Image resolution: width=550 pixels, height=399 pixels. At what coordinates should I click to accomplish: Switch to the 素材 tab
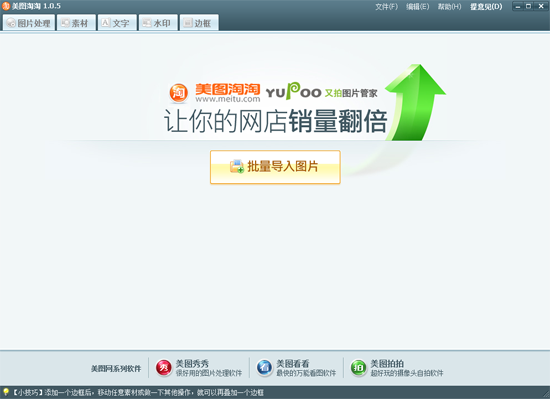(x=76, y=23)
